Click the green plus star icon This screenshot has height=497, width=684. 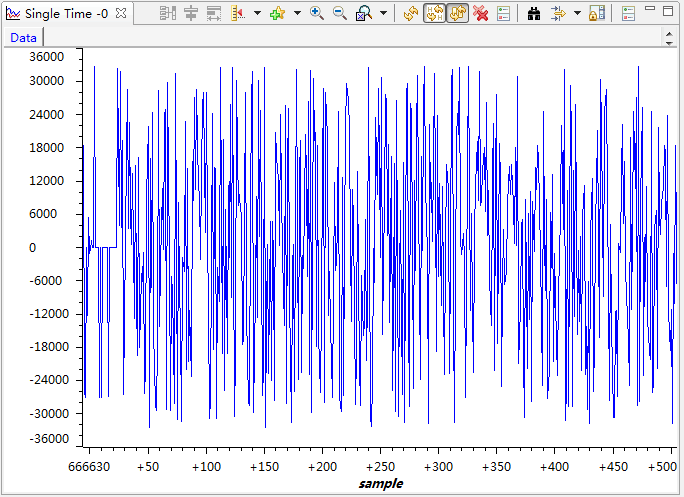pos(277,14)
